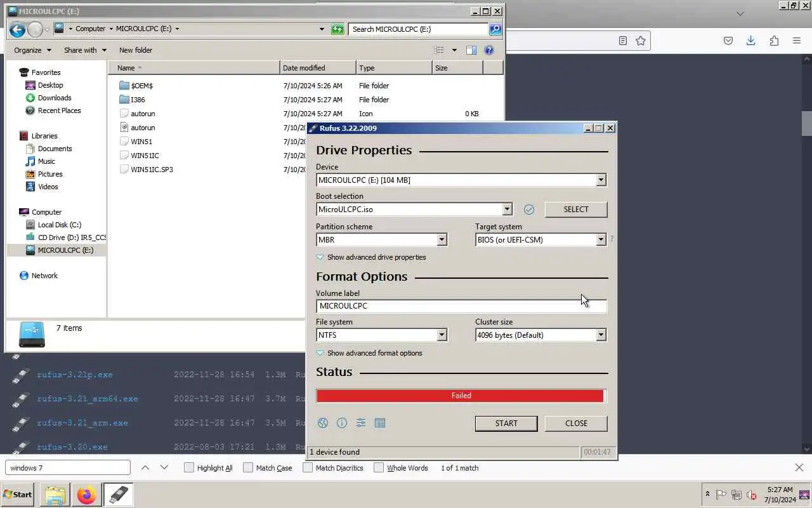812x508 pixels.
Task: Toggle Firefox reader view icon
Action: (x=623, y=41)
